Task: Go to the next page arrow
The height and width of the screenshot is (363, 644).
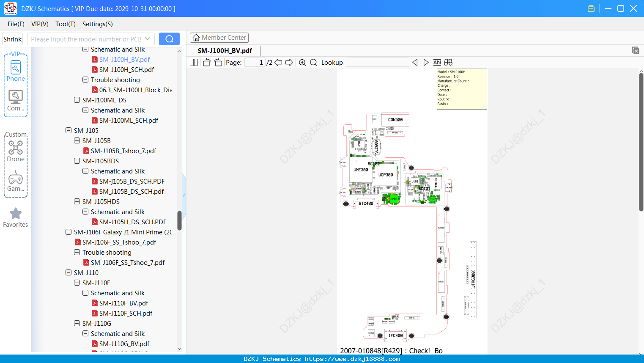Action: (x=289, y=63)
